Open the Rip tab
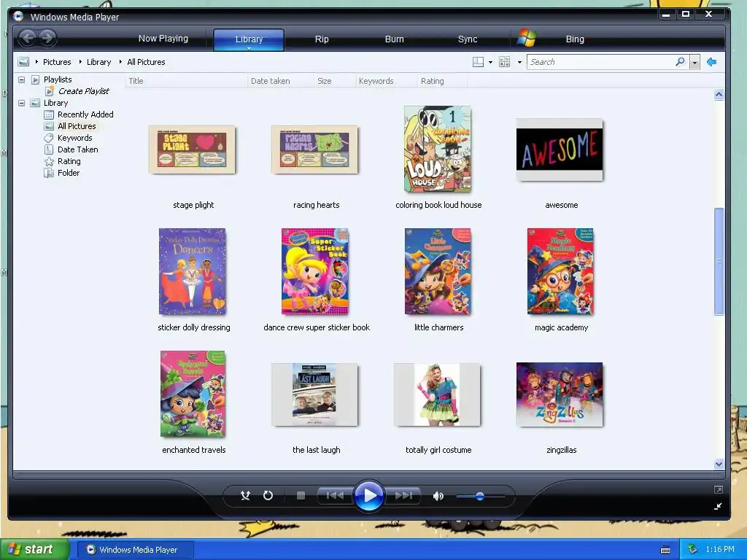Image resolution: width=747 pixels, height=560 pixels. coord(322,39)
